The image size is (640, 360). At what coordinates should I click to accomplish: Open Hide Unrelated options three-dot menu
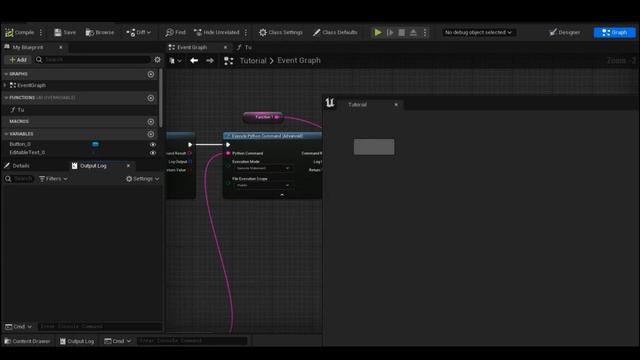click(x=246, y=32)
